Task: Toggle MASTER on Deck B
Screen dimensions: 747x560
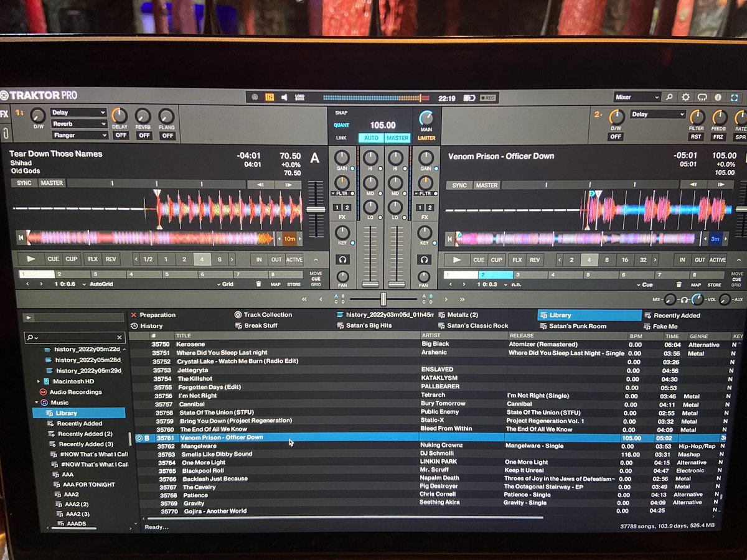Action: [x=486, y=185]
